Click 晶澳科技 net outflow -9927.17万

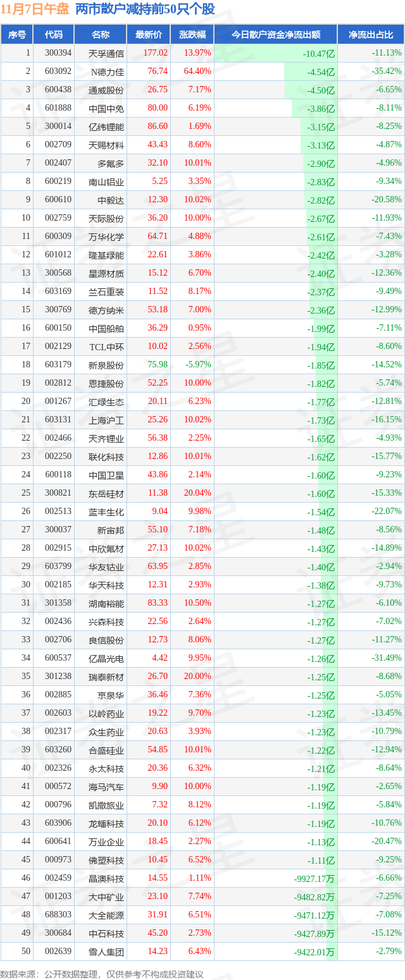315,878
